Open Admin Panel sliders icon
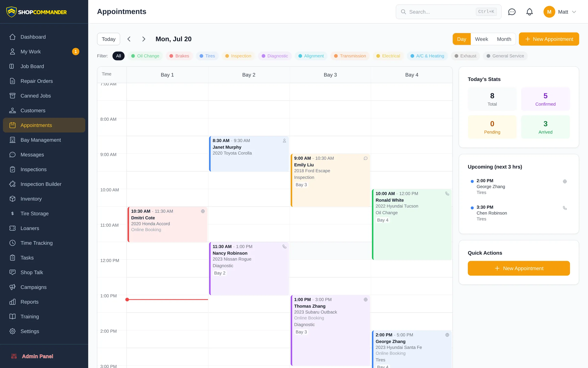The width and height of the screenshot is (588, 368). tap(14, 356)
